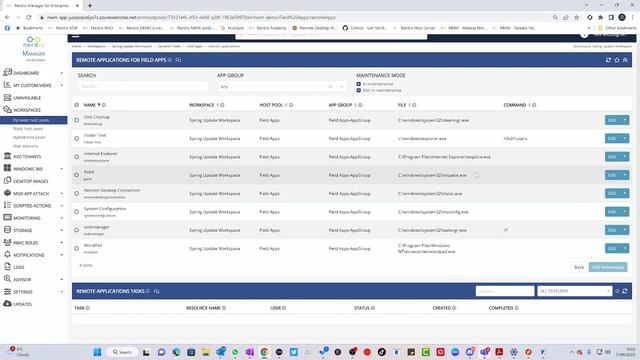This screenshot has height=360, width=640.
Task: Open the Advisor icon
Action: click(7, 279)
